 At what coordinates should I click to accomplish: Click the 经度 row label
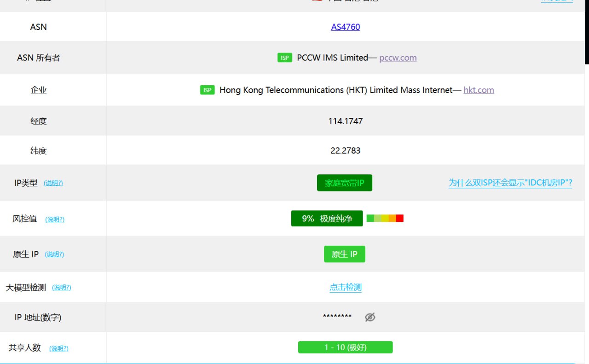pyautogui.click(x=39, y=121)
